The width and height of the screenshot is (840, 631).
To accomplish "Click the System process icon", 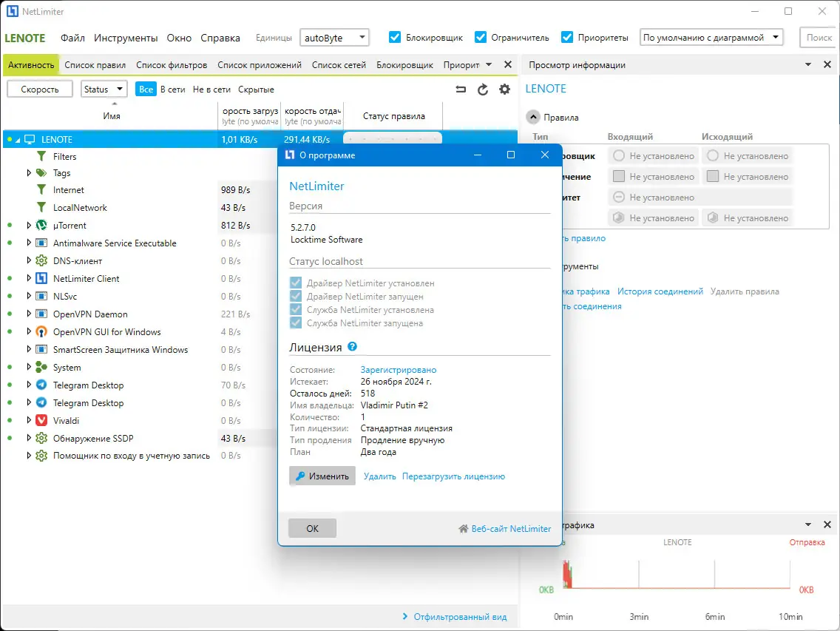I will 41,367.
